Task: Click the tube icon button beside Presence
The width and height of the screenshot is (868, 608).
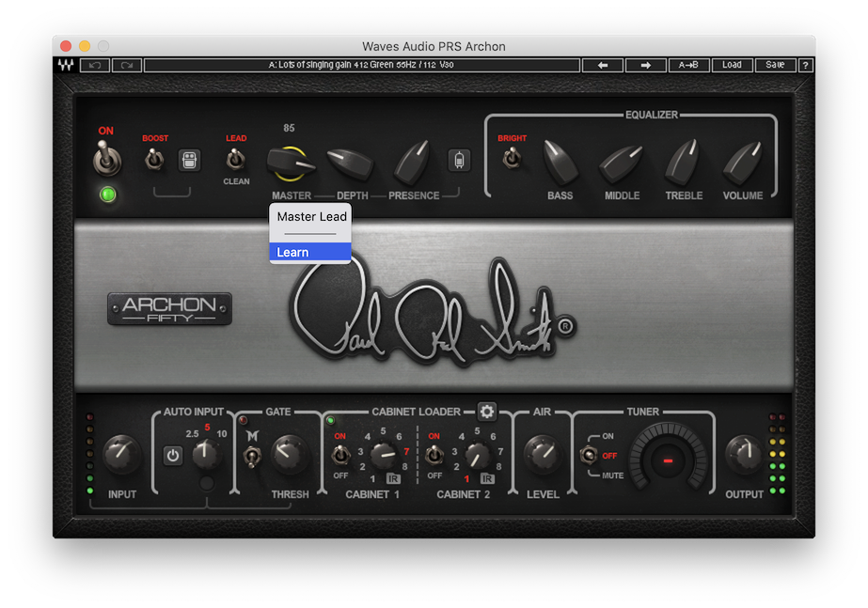Action: pyautogui.click(x=459, y=161)
